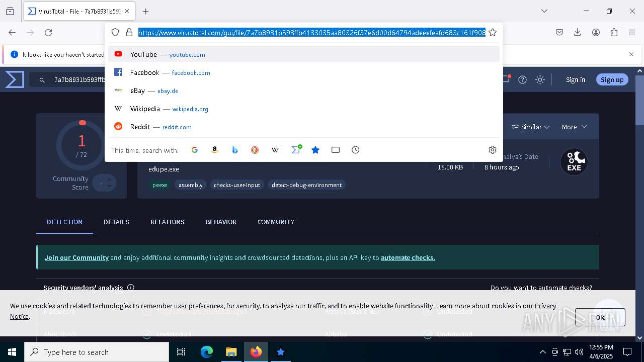Viewport: 644px width, 362px height.
Task: Reload the current page
Action: [x=48, y=32]
